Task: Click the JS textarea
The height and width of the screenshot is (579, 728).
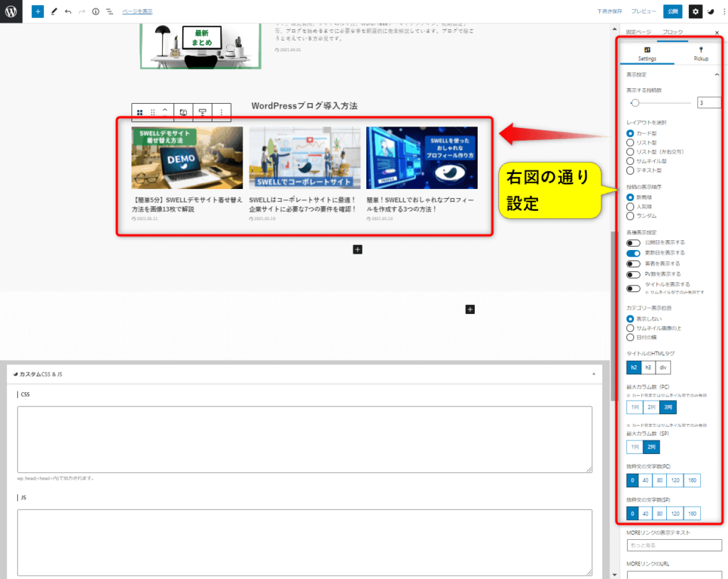Action: (x=304, y=542)
